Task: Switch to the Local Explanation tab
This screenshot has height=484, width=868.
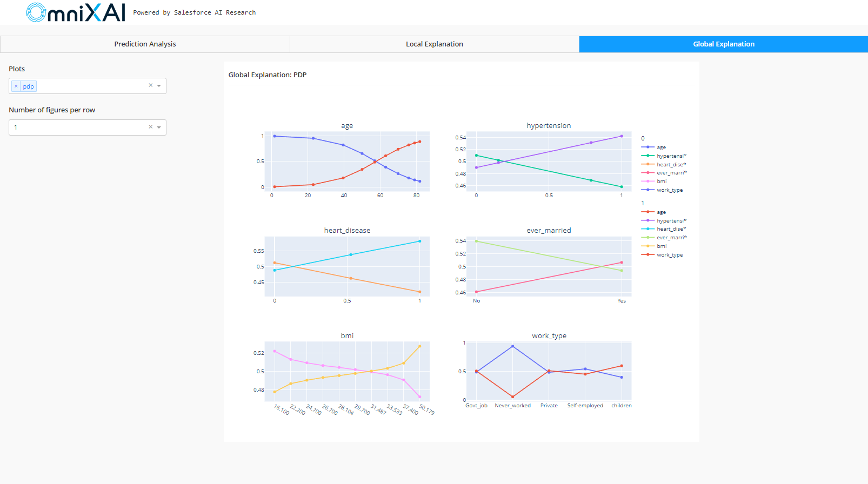Action: [435, 44]
